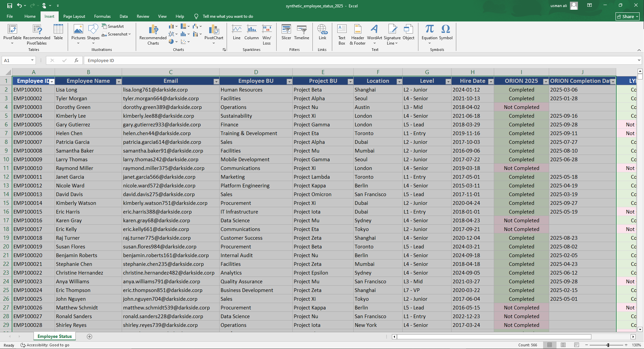Insert an Object from Text group
Viewport: 644px width, 349px height.
408,32
